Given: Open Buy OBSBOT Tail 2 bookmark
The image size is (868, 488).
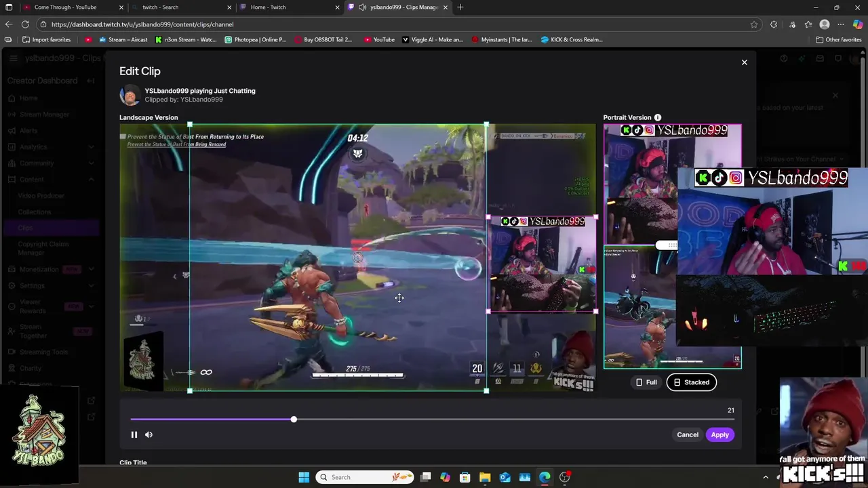Looking at the screenshot, I should coord(323,39).
